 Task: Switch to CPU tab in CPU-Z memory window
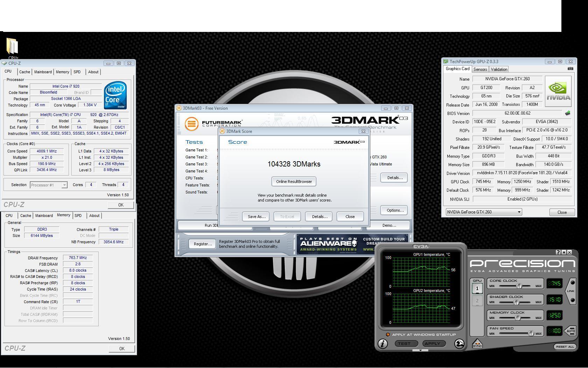pos(9,216)
